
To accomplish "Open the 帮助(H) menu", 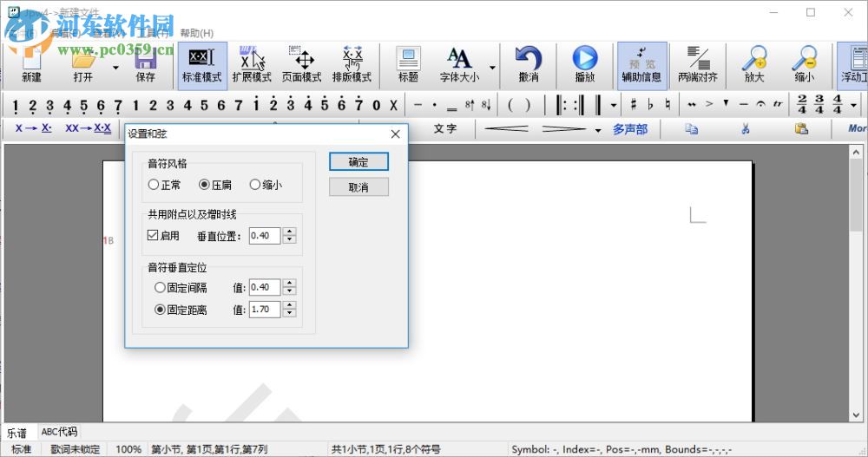I will coord(196,33).
